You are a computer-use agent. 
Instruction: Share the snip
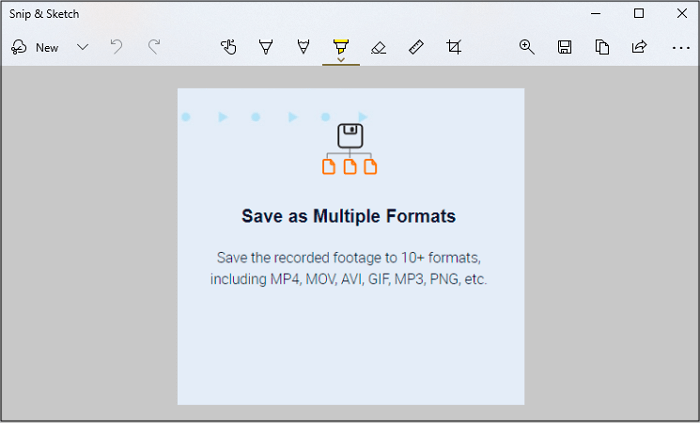click(x=639, y=47)
